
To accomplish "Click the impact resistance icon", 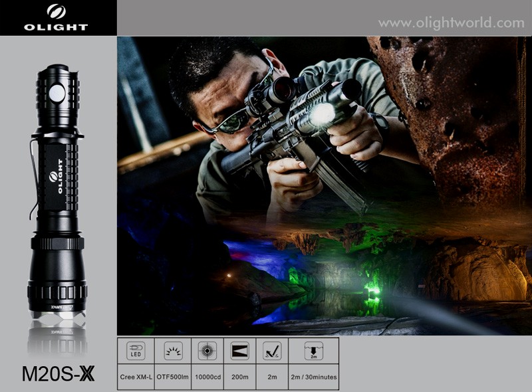I will tap(272, 351).
